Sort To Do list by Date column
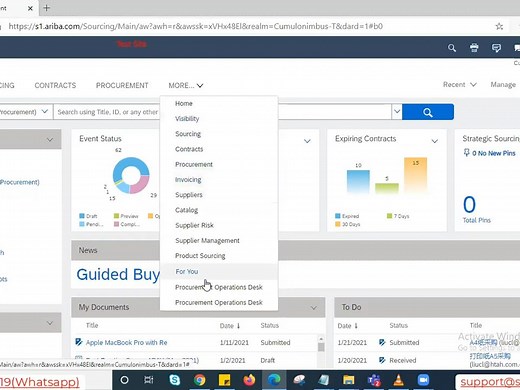 347,326
